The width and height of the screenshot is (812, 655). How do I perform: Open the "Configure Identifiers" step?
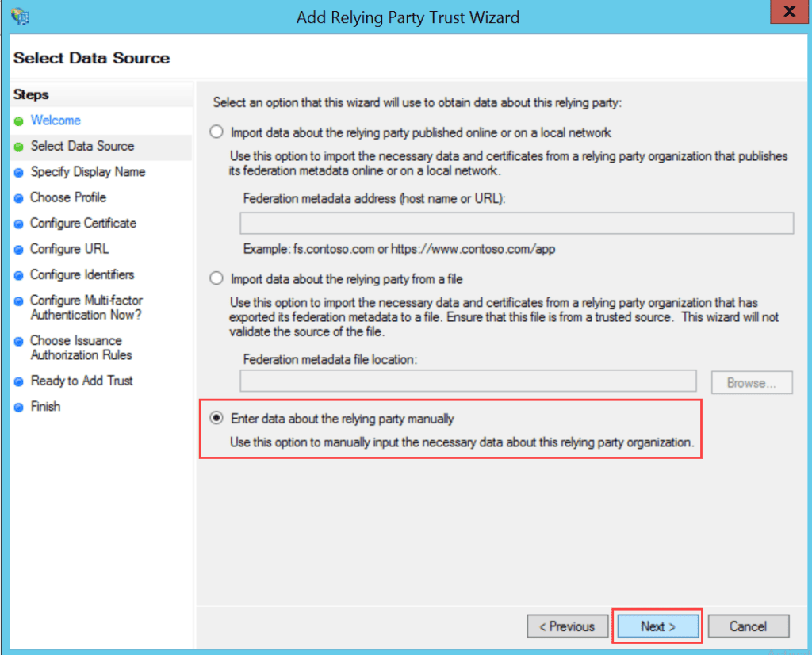(82, 274)
